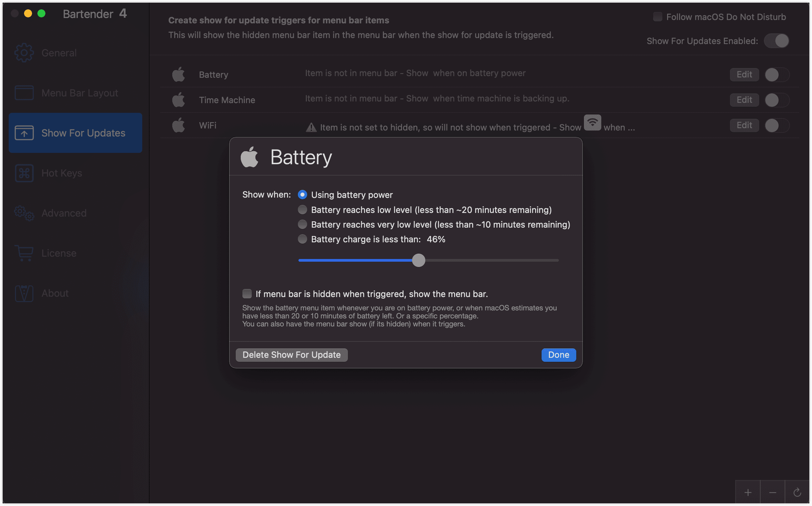
Task: Click the battery percentage slider handle
Action: pyautogui.click(x=418, y=260)
